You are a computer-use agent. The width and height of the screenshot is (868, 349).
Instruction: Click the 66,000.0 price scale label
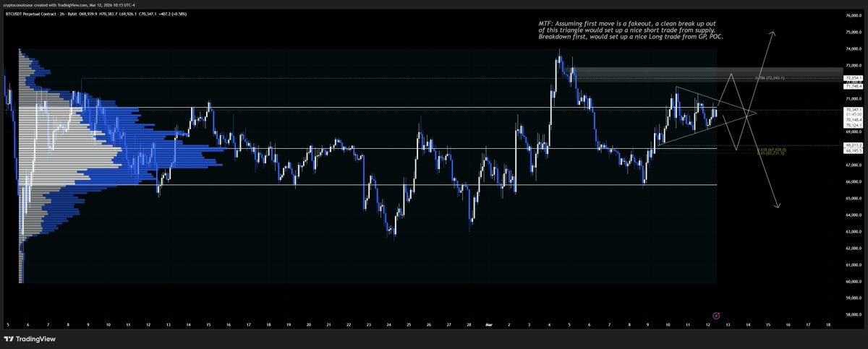click(854, 181)
